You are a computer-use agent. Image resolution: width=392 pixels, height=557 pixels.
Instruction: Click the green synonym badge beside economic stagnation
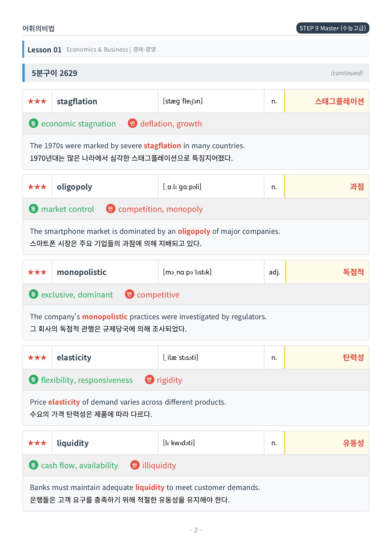click(x=34, y=123)
